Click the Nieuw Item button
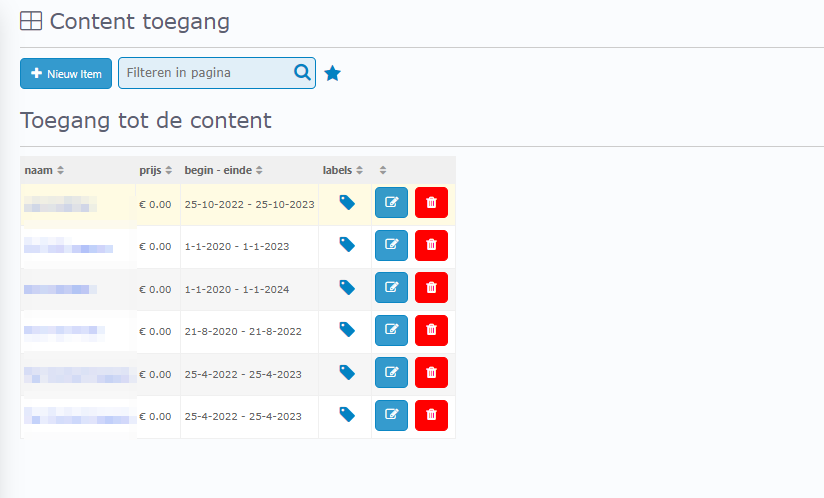This screenshot has width=824, height=498. [66, 73]
